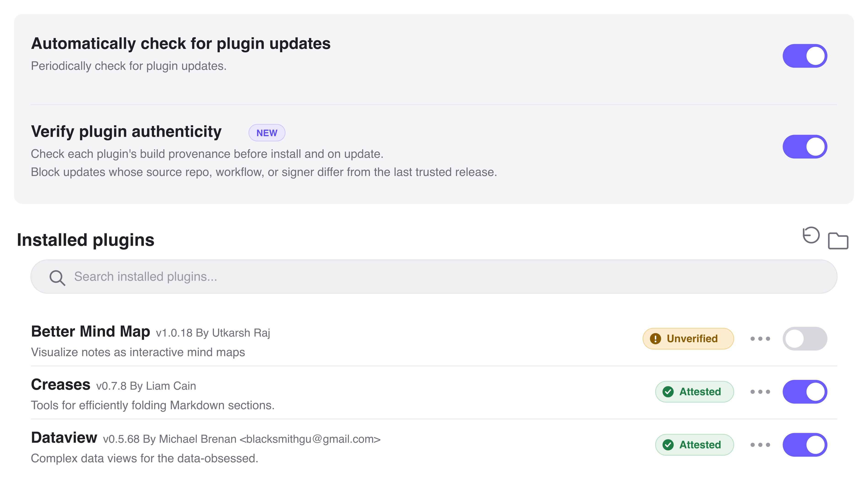The width and height of the screenshot is (868, 493).
Task: Click the Unverified warning icon
Action: pos(655,338)
